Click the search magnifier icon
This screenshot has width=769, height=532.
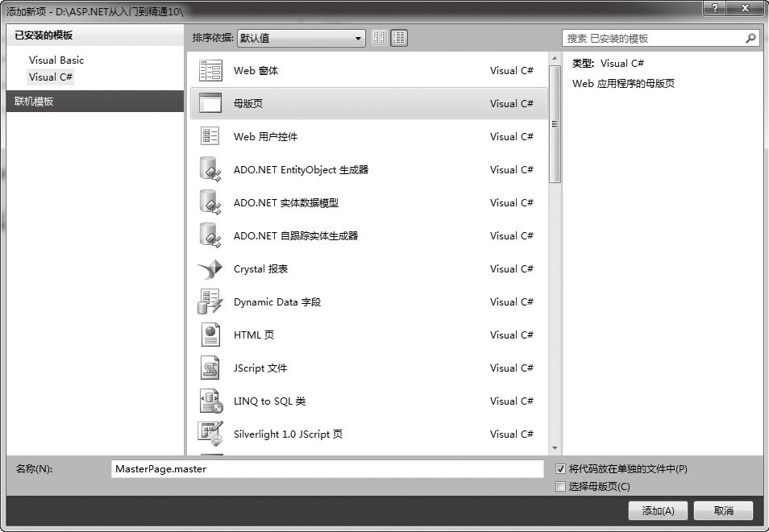[750, 38]
